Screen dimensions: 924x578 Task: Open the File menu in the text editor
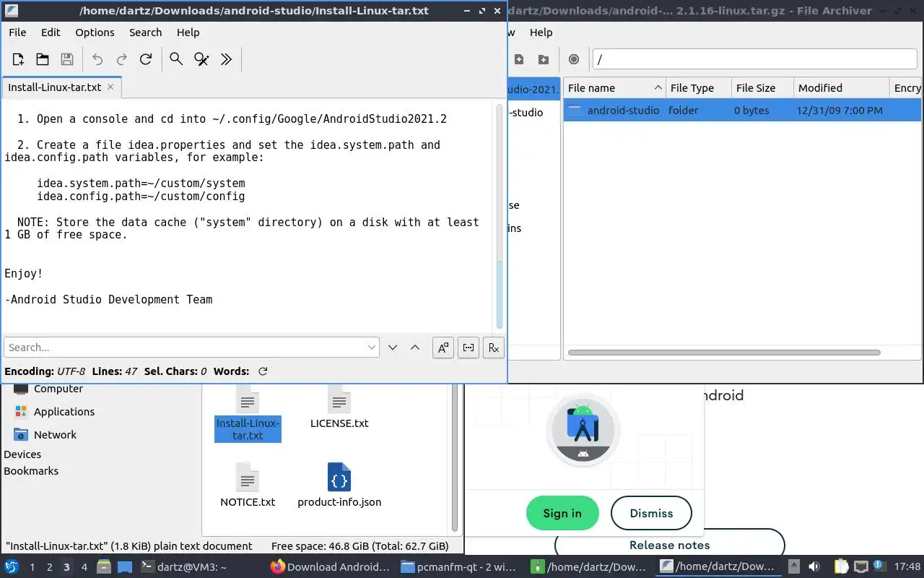[x=17, y=33]
